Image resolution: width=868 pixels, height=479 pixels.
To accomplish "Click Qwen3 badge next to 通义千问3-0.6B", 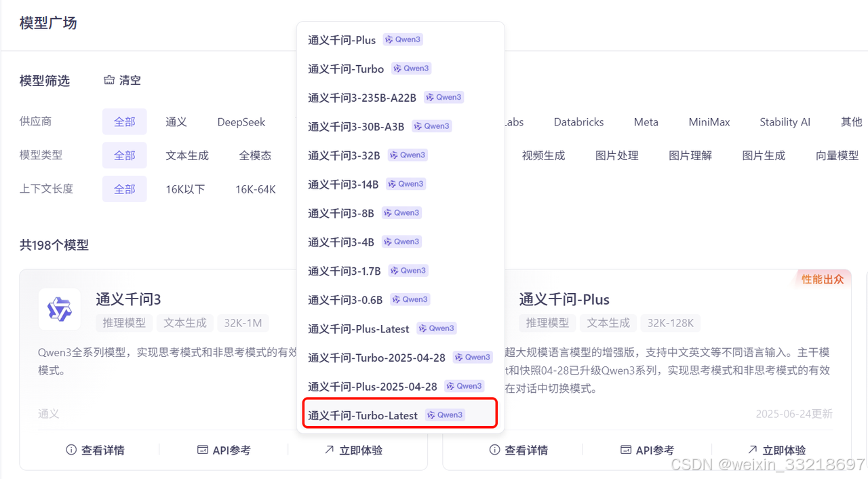I will [x=410, y=299].
